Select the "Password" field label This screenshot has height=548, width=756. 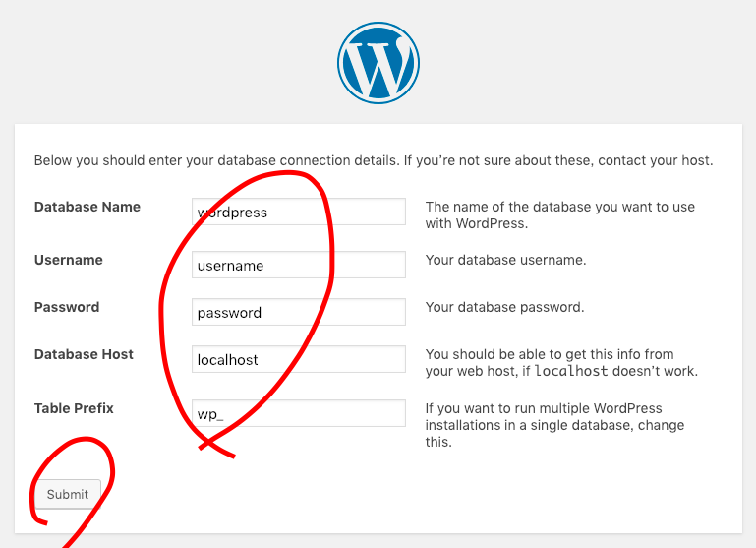click(67, 307)
